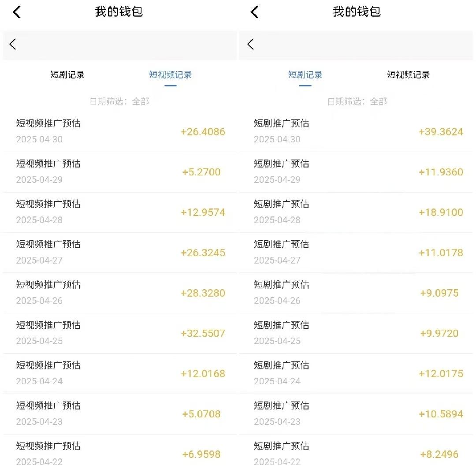Open the 日期筛选 date filter in left panel

(119, 101)
